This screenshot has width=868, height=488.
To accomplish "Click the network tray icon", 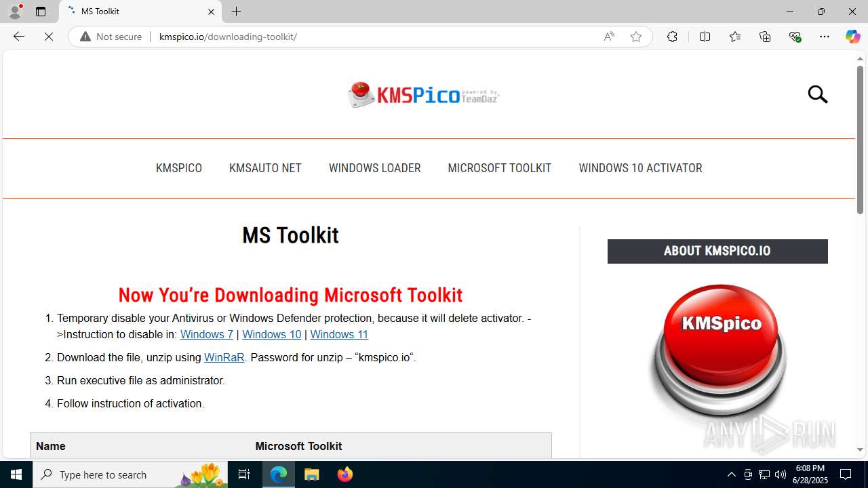I will tap(764, 474).
